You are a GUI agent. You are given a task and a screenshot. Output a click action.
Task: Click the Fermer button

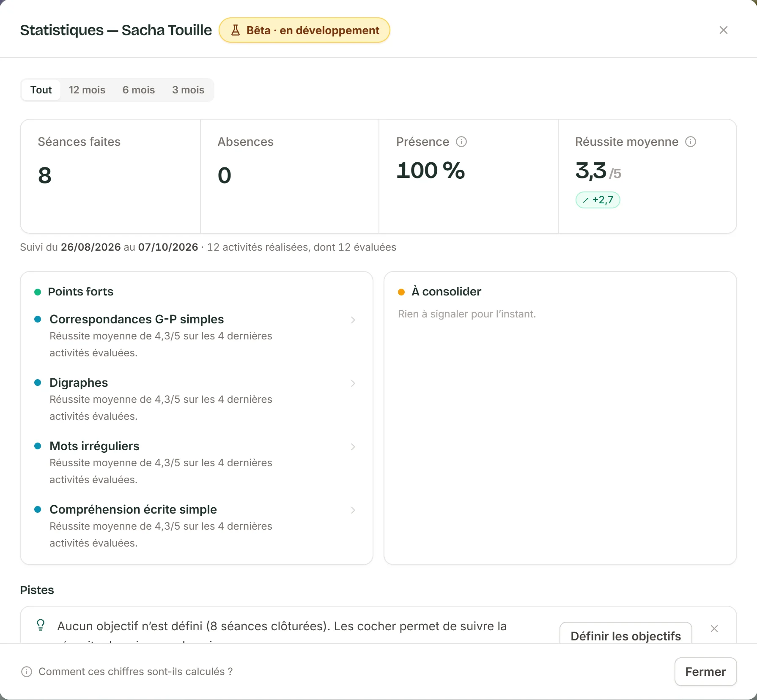click(705, 672)
